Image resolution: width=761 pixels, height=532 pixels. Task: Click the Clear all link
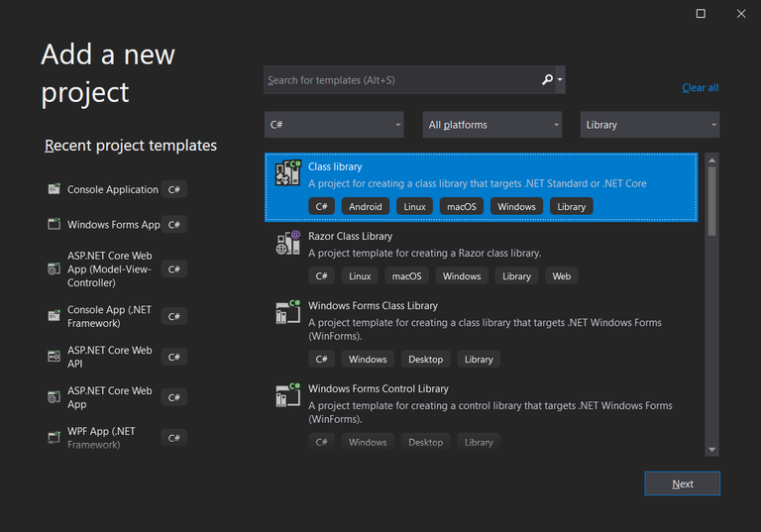point(700,88)
